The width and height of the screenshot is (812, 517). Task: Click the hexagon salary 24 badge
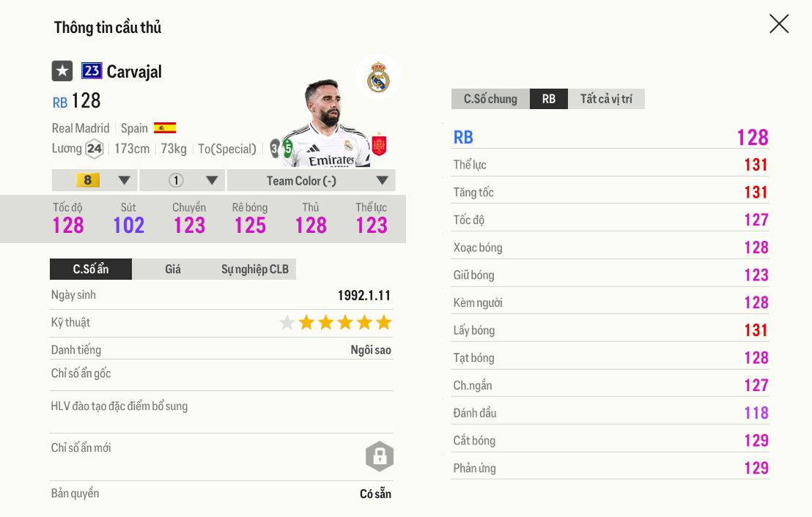point(94,149)
